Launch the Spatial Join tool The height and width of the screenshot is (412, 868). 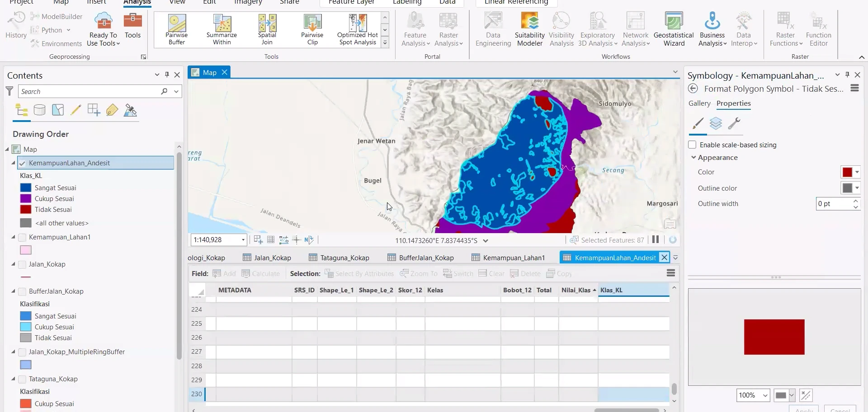point(267,29)
